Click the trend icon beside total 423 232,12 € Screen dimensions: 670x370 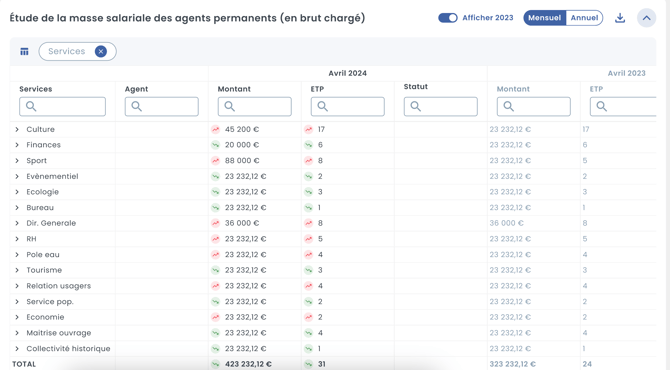[215, 364]
